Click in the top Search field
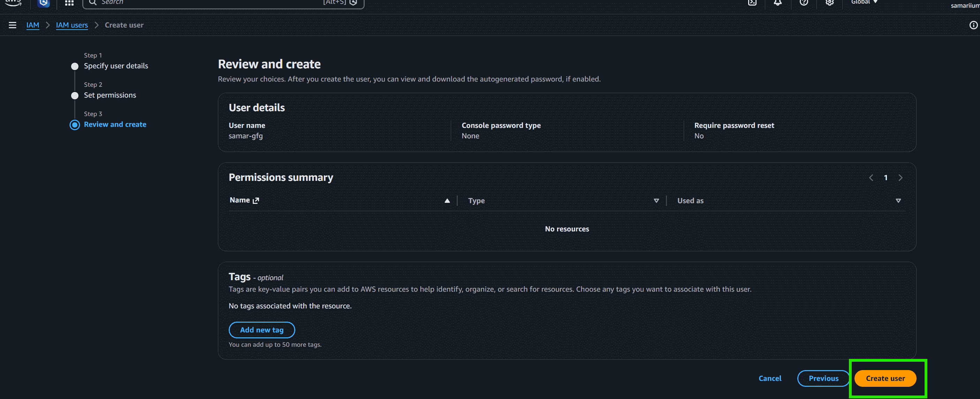This screenshot has width=980, height=399. (x=223, y=3)
